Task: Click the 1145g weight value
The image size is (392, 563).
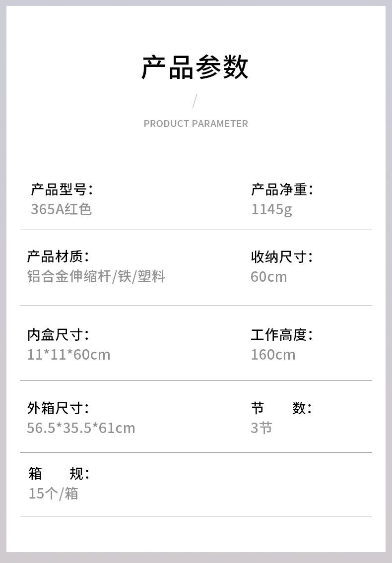Action: pyautogui.click(x=271, y=209)
